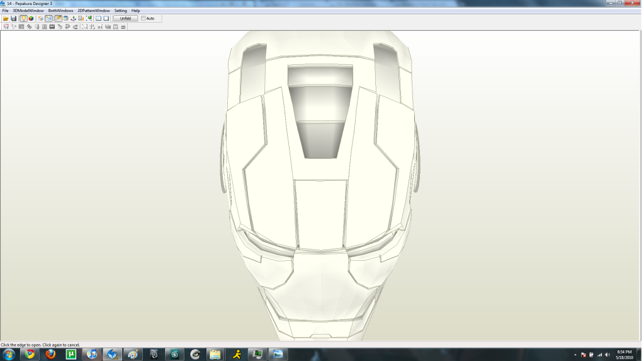Screen dimensions: 644x361
Task: Click the greyed diagonal stripes icon
Action: pos(29,26)
